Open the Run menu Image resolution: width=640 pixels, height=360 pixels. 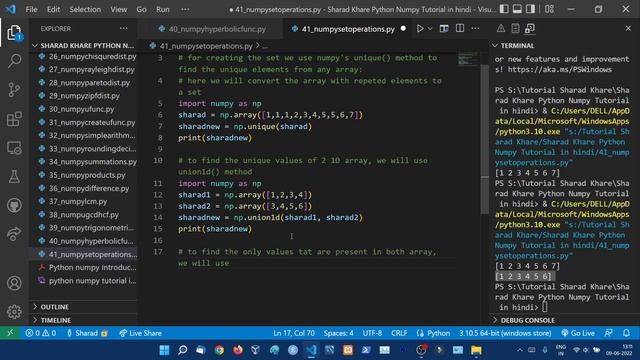[x=162, y=9]
